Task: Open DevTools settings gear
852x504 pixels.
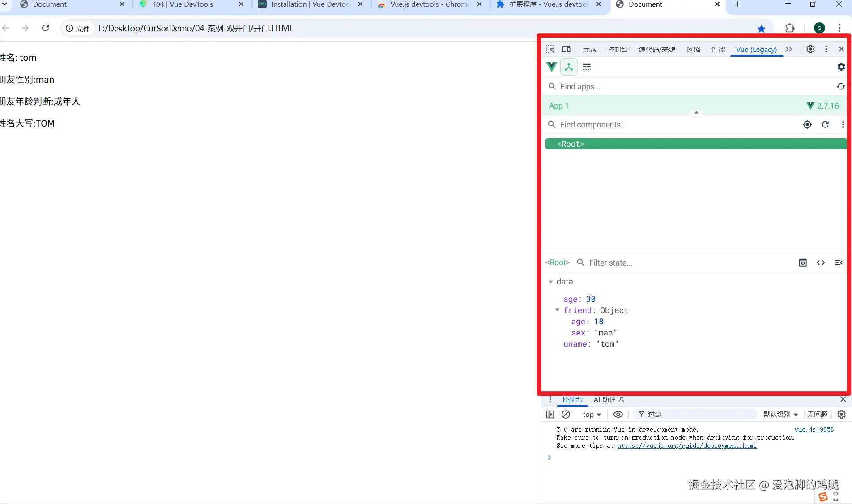Action: click(810, 49)
